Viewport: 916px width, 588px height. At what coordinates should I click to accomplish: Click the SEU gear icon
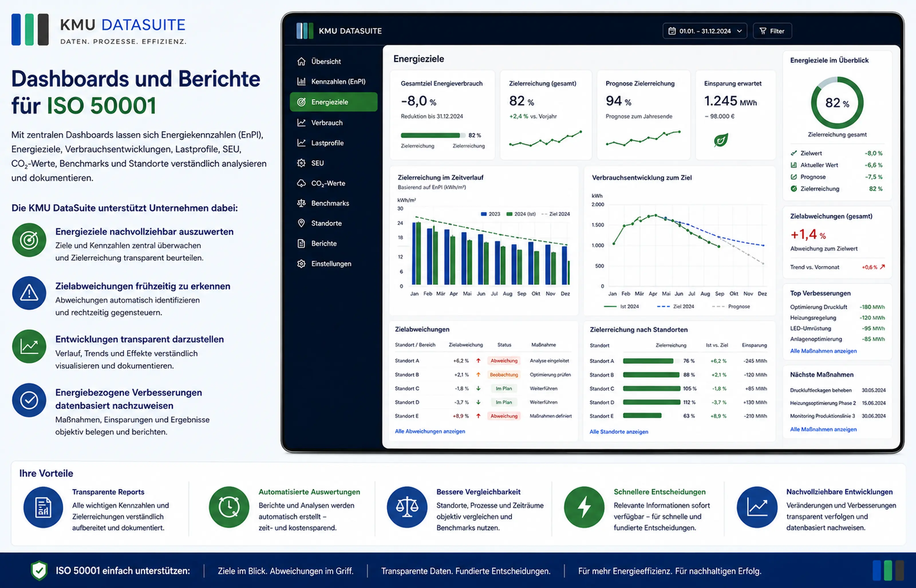click(x=301, y=163)
